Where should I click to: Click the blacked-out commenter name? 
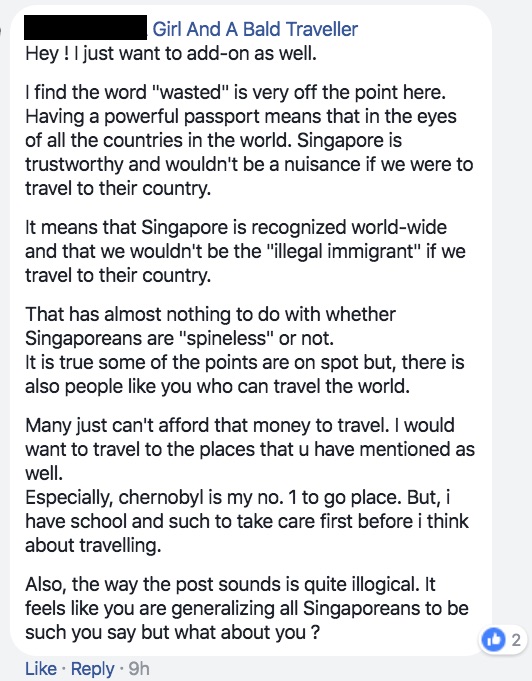click(x=86, y=27)
